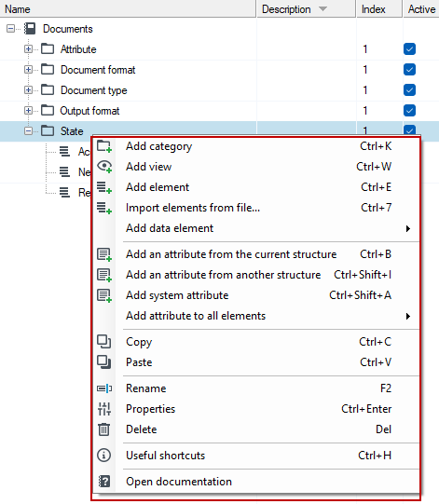This screenshot has width=439, height=504.
Task: Click the Useful shortcuts info icon
Action: tap(103, 456)
